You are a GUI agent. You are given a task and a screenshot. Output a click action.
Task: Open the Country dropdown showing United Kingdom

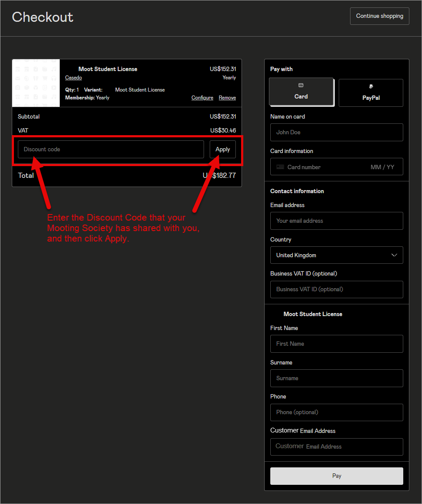click(x=337, y=255)
